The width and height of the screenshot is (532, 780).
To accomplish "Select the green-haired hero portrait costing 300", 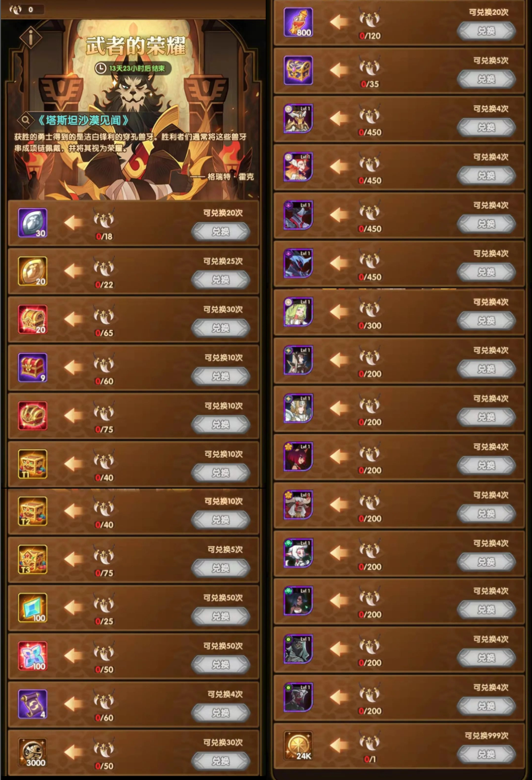I will [299, 312].
